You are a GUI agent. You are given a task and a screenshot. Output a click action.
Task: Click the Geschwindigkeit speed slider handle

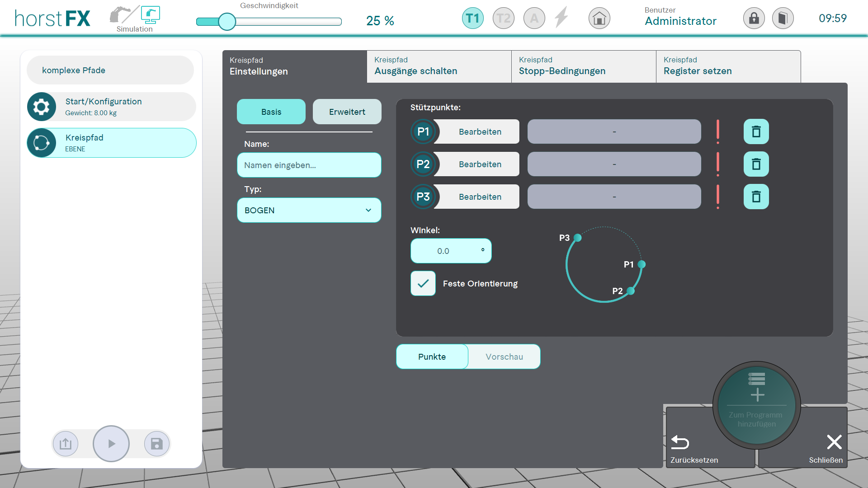click(227, 21)
